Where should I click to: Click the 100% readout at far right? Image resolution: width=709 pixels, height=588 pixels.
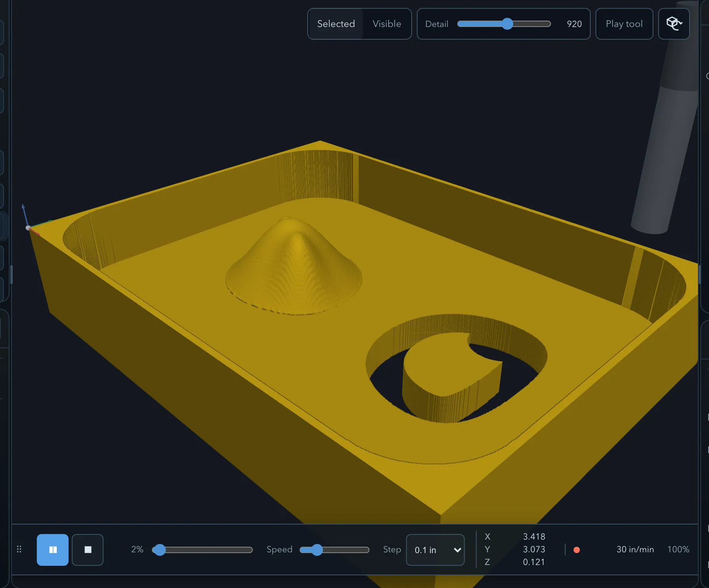click(678, 550)
